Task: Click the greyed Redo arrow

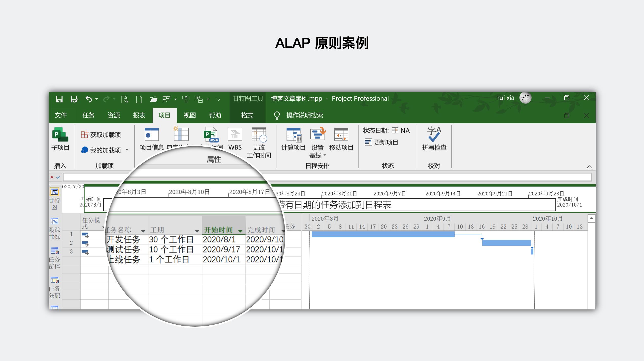Action: [107, 99]
